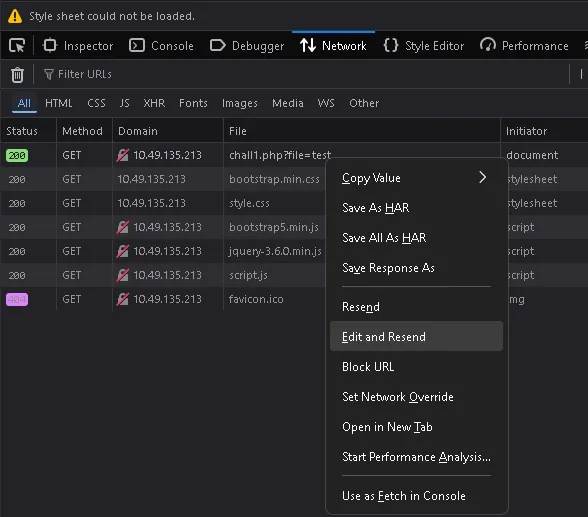Open the Debugger tab icon

[218, 45]
